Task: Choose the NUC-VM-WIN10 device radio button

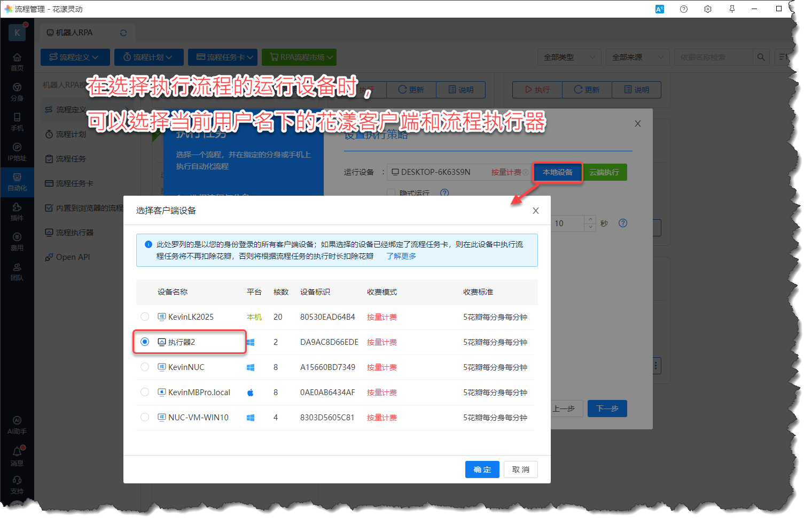Action: click(x=145, y=417)
